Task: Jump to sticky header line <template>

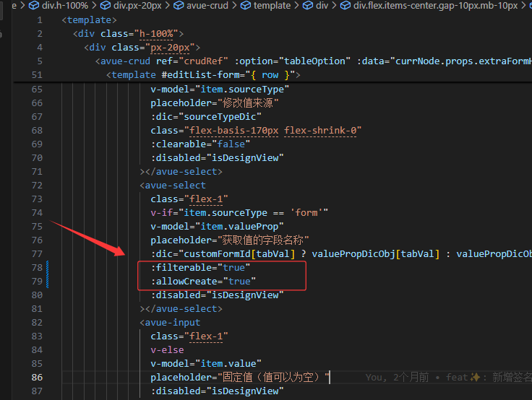Action: point(90,20)
